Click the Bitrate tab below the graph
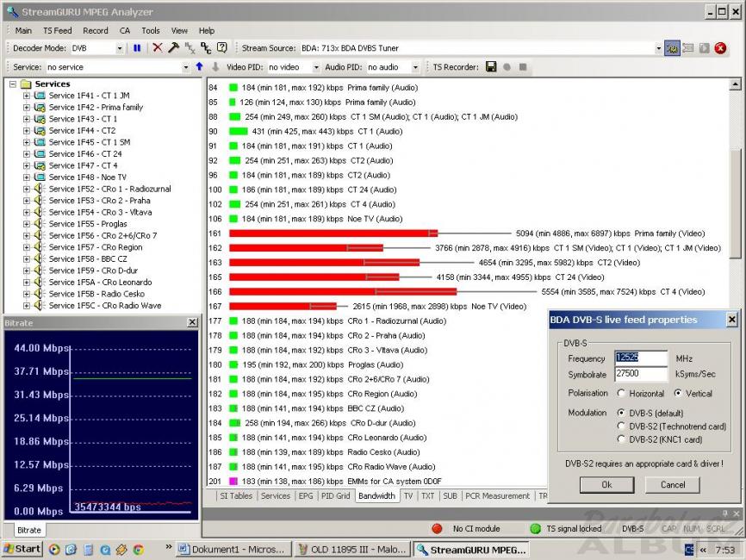This screenshot has height=560, width=746. [x=29, y=530]
